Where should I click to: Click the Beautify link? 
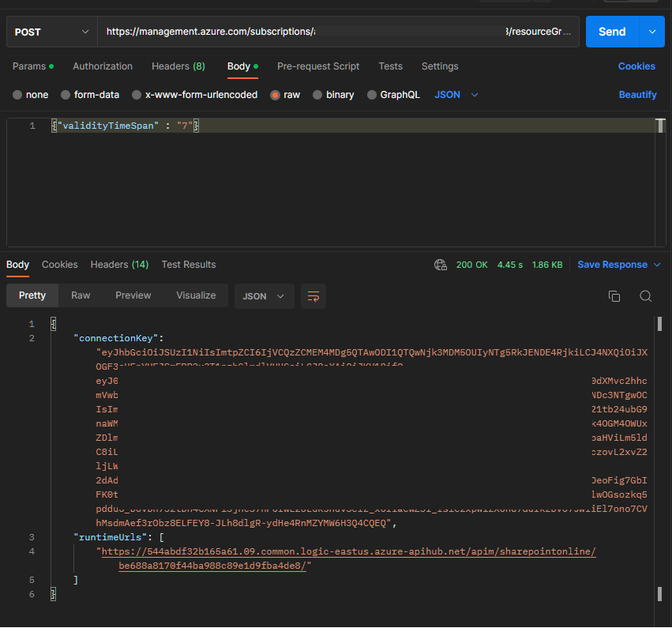click(x=637, y=95)
